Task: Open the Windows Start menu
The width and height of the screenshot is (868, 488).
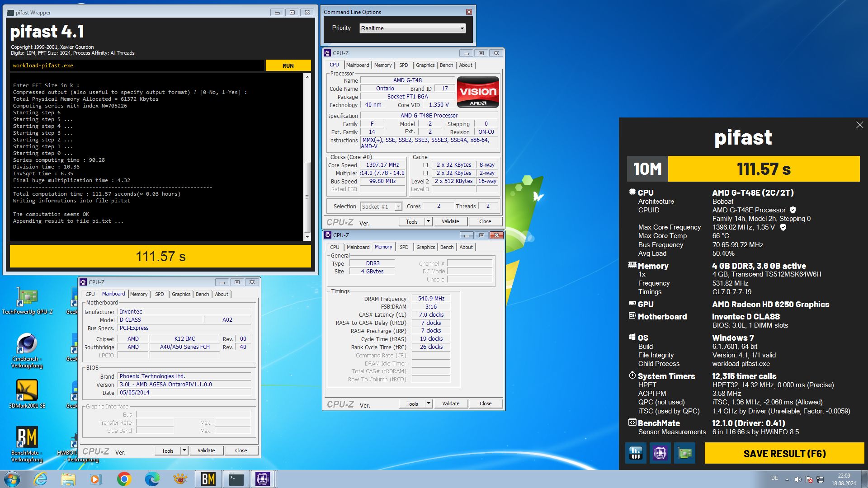Action: (12, 479)
